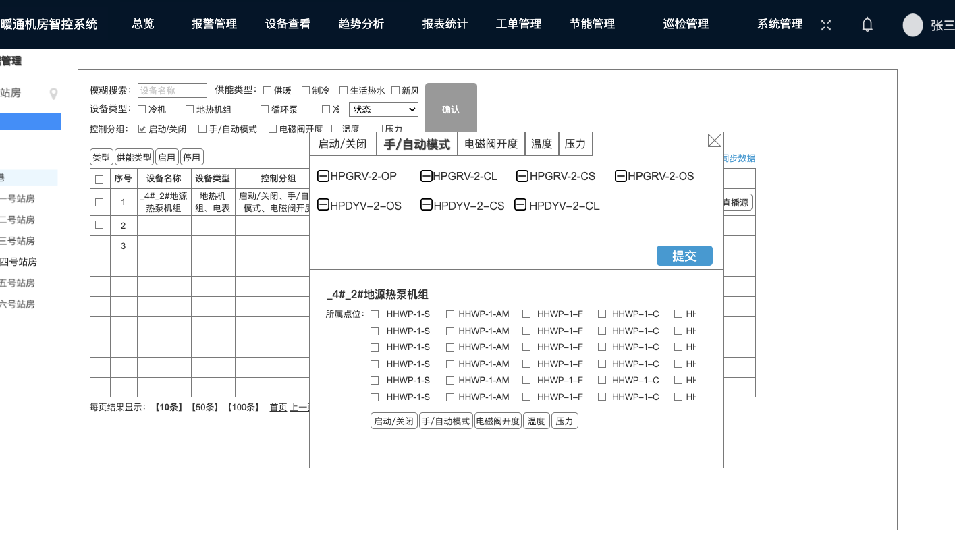Tick the 循环泵 checkbox

[x=265, y=109]
